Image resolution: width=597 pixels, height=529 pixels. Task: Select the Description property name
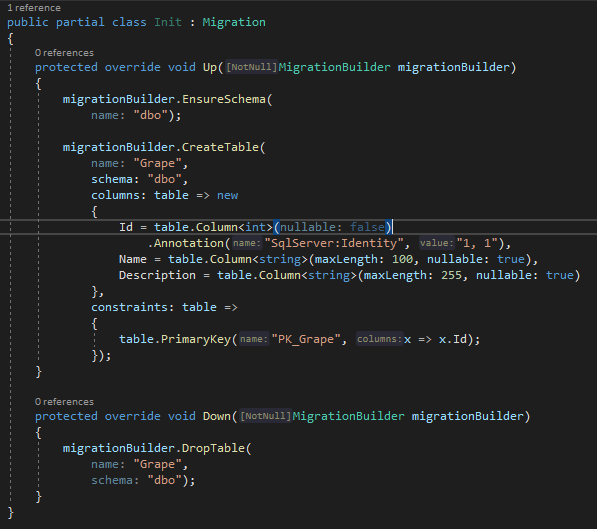coord(157,275)
